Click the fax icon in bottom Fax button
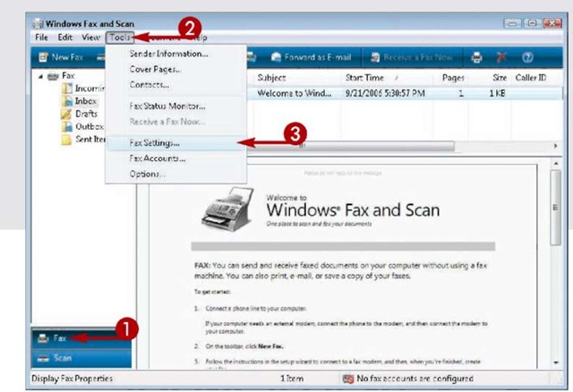The width and height of the screenshot is (573, 392). 43,338
